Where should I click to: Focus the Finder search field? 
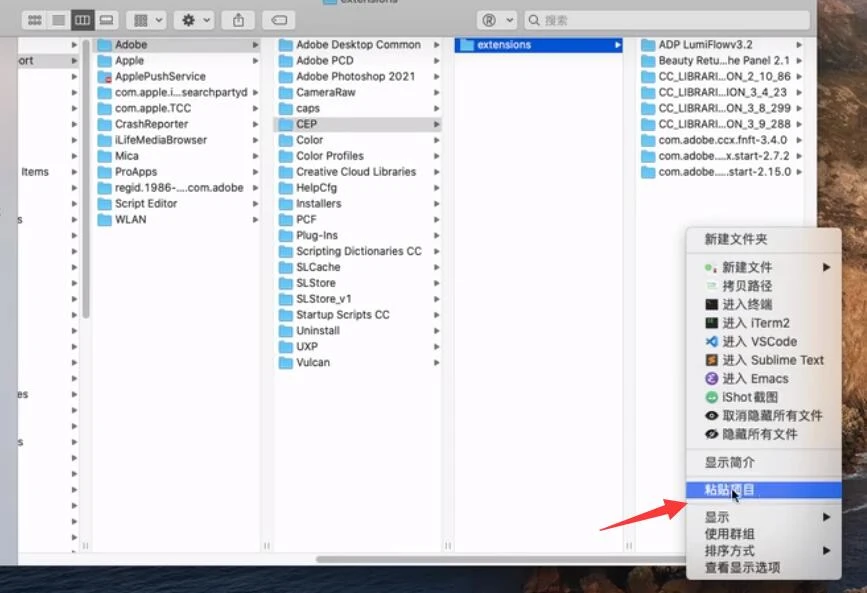tap(667, 20)
